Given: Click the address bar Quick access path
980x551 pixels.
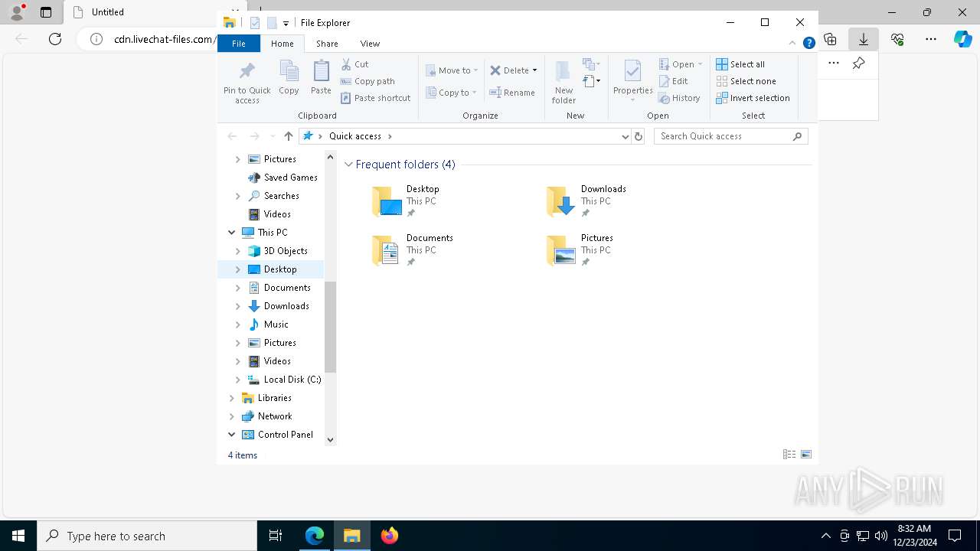Looking at the screenshot, I should pyautogui.click(x=355, y=136).
